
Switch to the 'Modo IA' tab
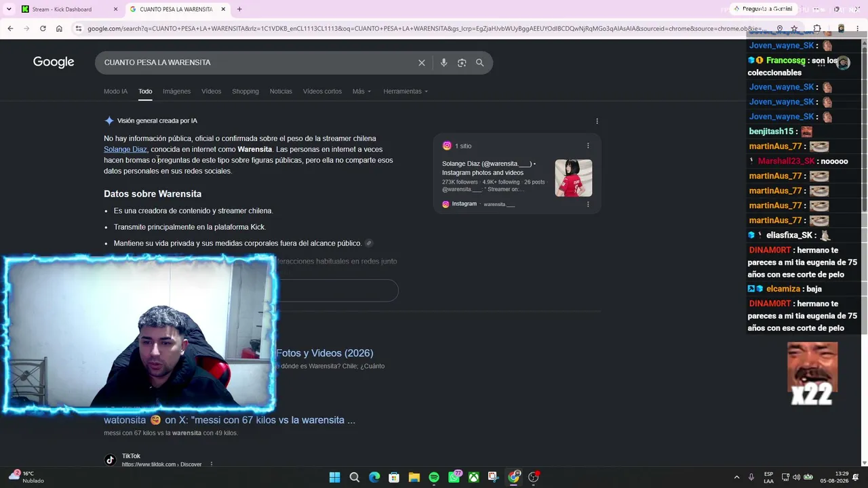(x=115, y=91)
